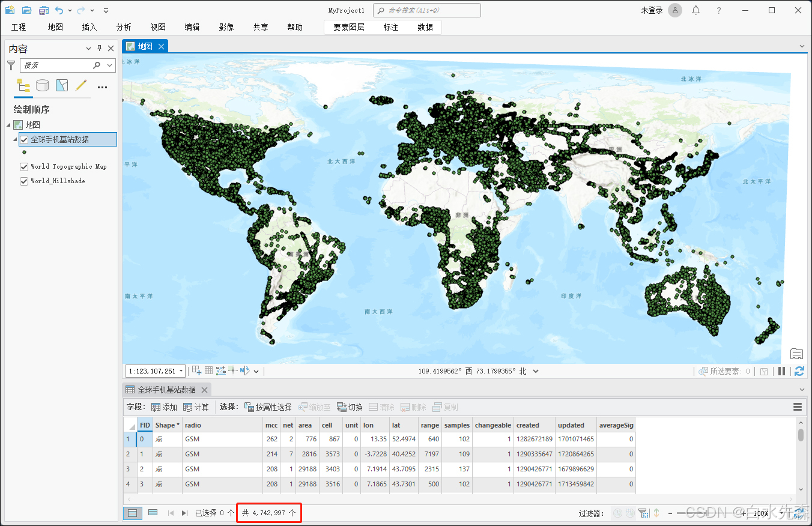This screenshot has height=526, width=812.
Task: Refresh the map view
Action: tap(799, 371)
